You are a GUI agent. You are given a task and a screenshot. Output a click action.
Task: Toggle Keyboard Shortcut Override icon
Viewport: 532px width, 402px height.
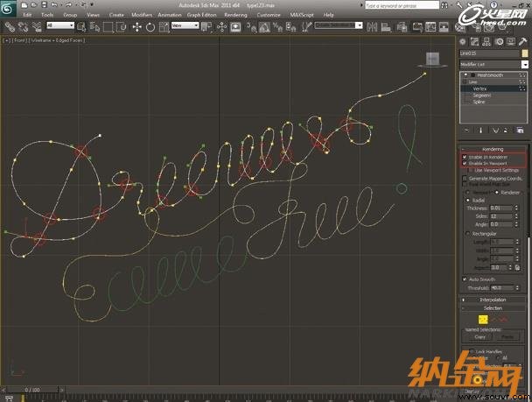(235, 27)
